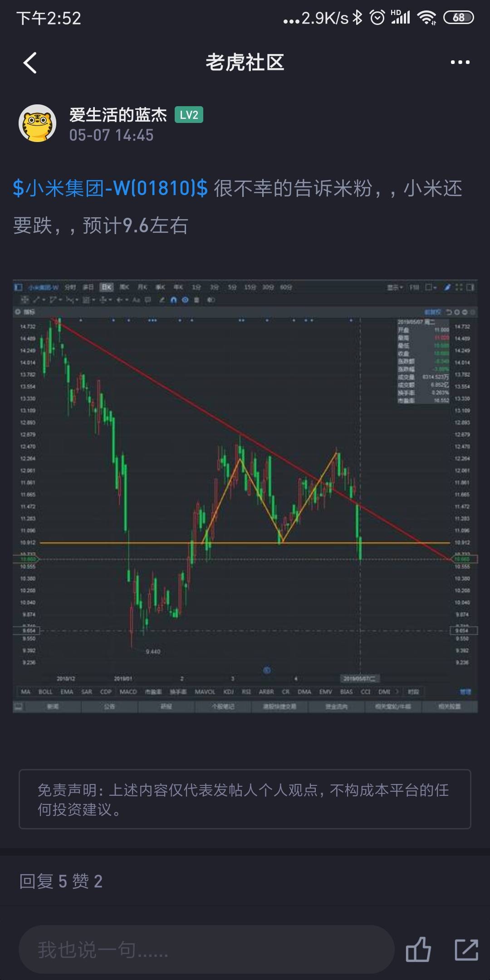Tap the LV2 level badge

point(189,115)
